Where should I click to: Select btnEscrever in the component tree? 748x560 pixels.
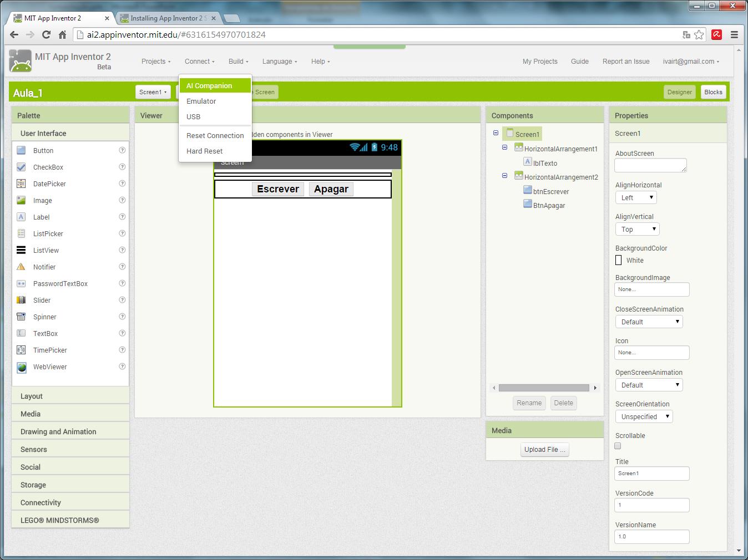coord(551,191)
